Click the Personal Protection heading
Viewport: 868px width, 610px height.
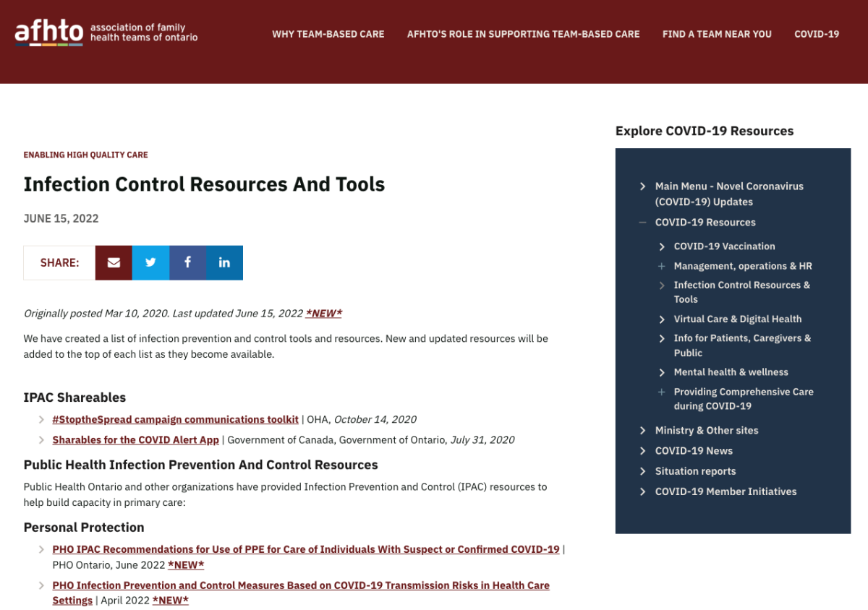pos(84,528)
